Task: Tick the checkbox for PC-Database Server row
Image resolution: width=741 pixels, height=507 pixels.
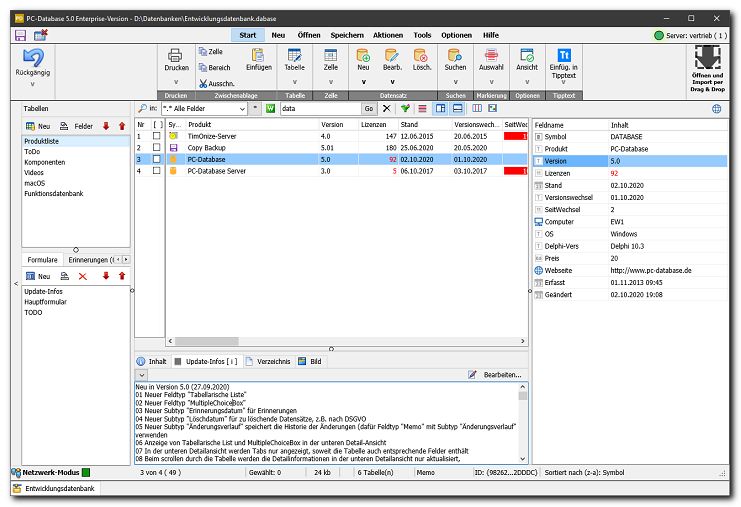Action: [x=156, y=171]
